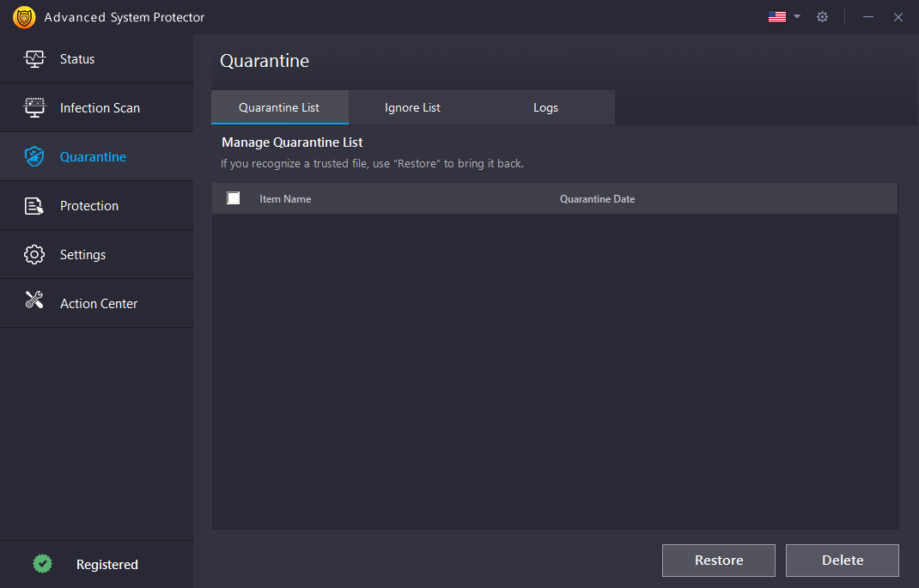Sort by Item Name column header
The image size is (919, 588).
click(x=285, y=199)
